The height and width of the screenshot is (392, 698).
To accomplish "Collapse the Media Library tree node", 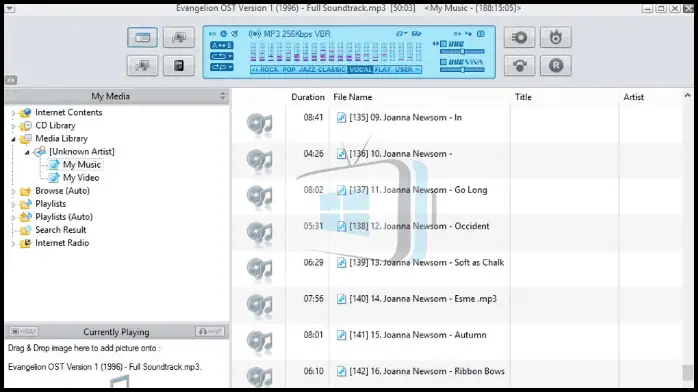I will (13, 139).
